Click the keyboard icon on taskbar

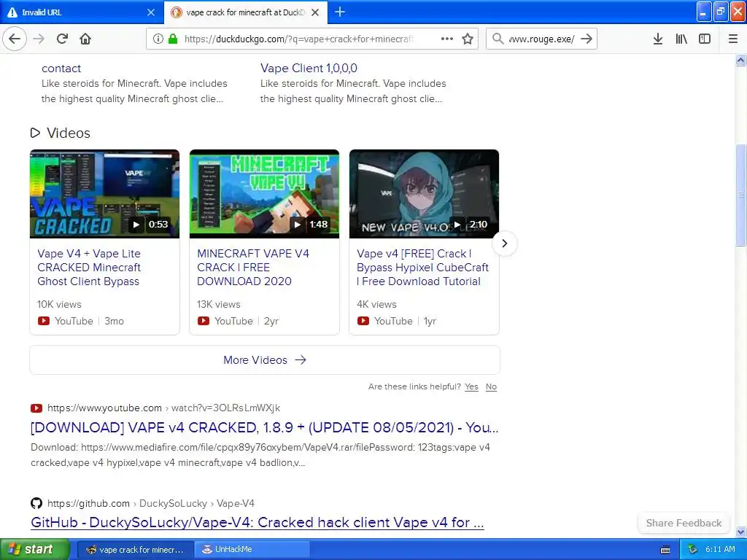665,550
